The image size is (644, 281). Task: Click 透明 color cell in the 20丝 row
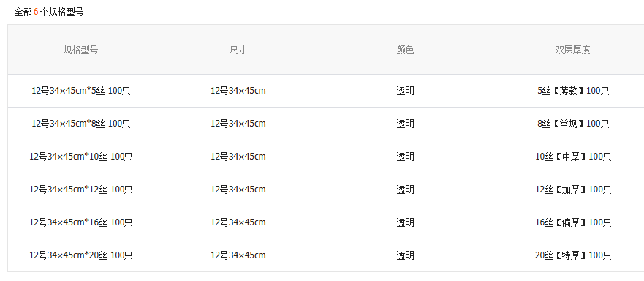405,255
